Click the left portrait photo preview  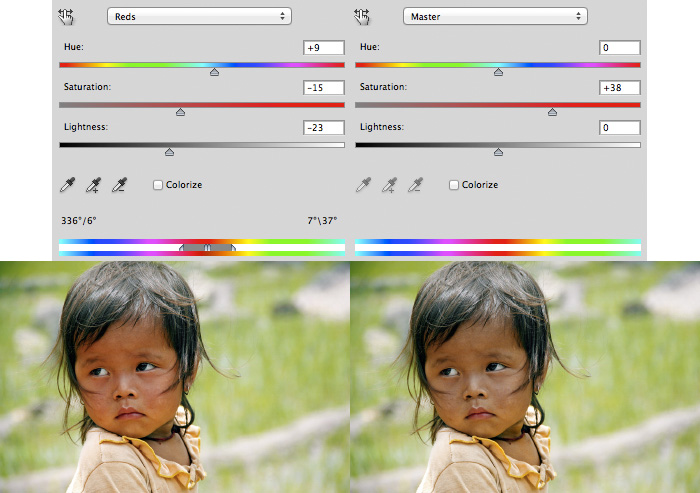click(174, 376)
